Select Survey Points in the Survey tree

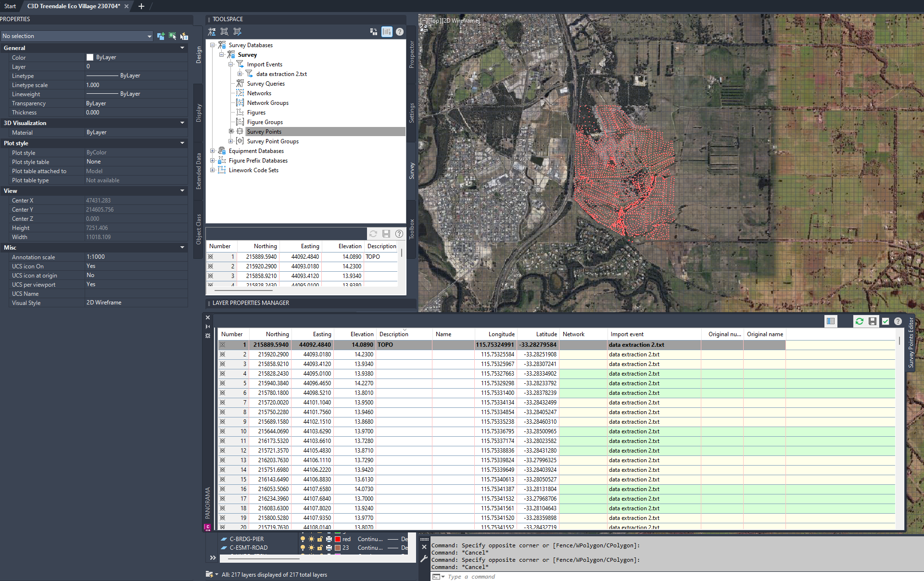(x=264, y=131)
